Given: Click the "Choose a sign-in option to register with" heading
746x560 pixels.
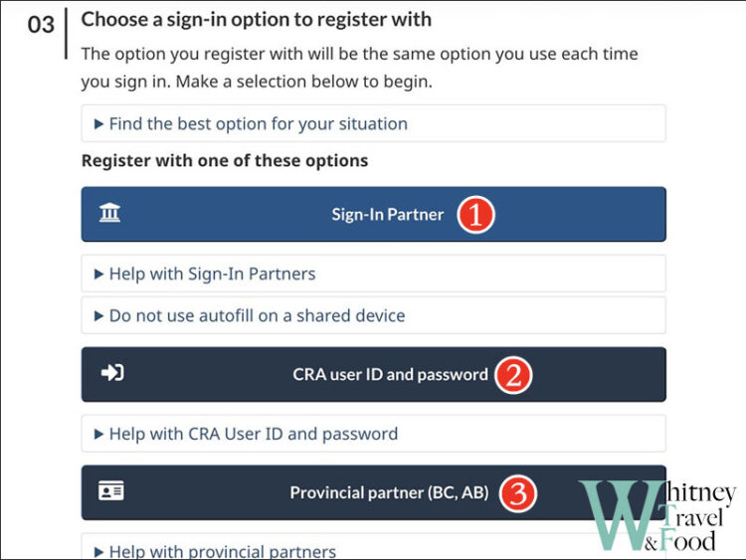Looking at the screenshot, I should point(256,19).
